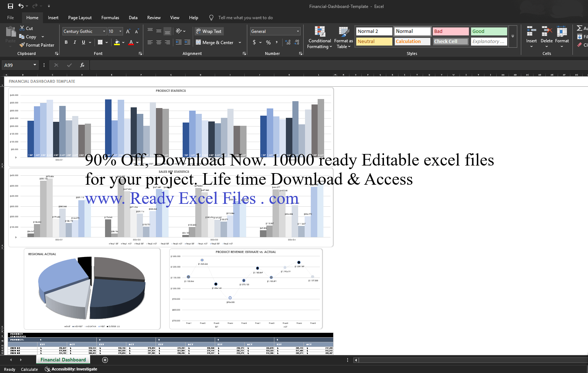Image resolution: width=588 pixels, height=373 pixels.
Task: Center text alignment icon
Action: tap(159, 42)
